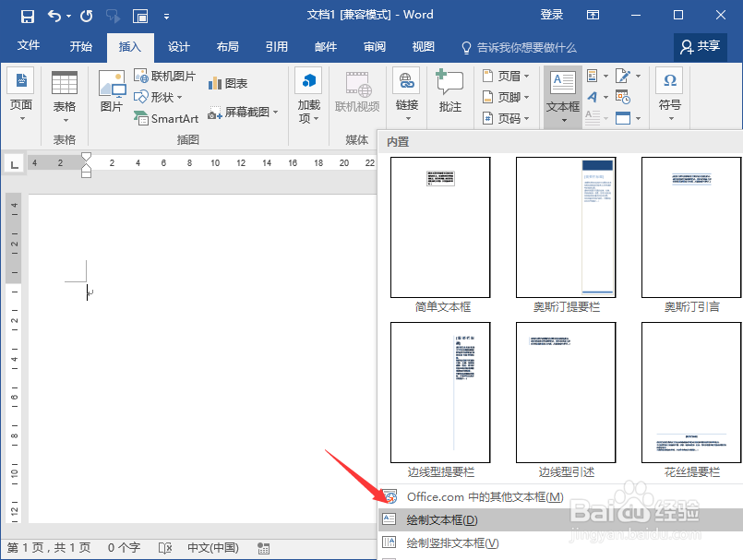Open the 页码 page number dropdown
The width and height of the screenshot is (743, 560).
point(507,118)
